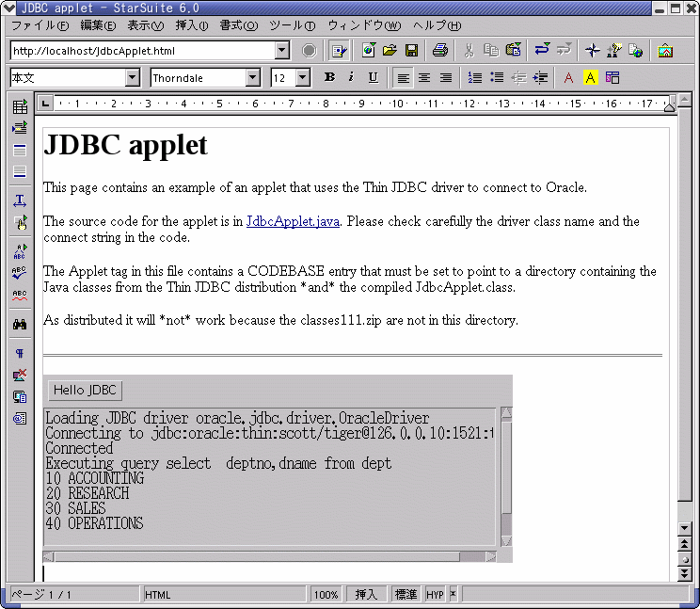Click the Open file folder icon
Image resolution: width=700 pixels, height=609 pixels.
coord(390,51)
